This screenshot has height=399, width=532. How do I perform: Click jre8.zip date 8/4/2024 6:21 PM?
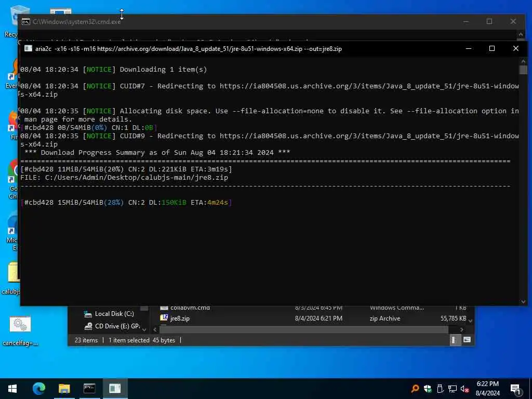318,318
